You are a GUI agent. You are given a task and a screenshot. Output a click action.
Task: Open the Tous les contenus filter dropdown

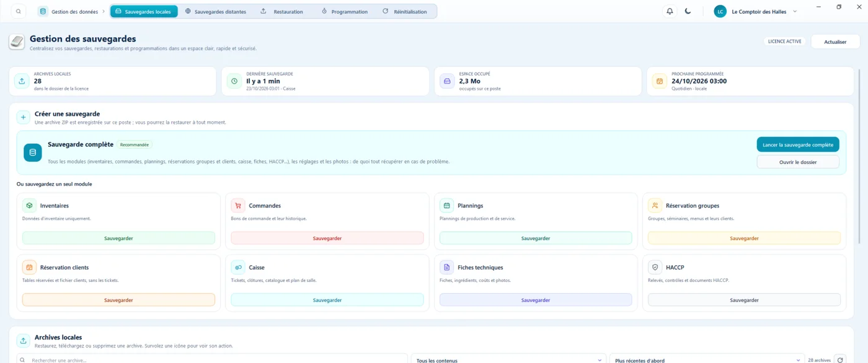click(x=508, y=359)
